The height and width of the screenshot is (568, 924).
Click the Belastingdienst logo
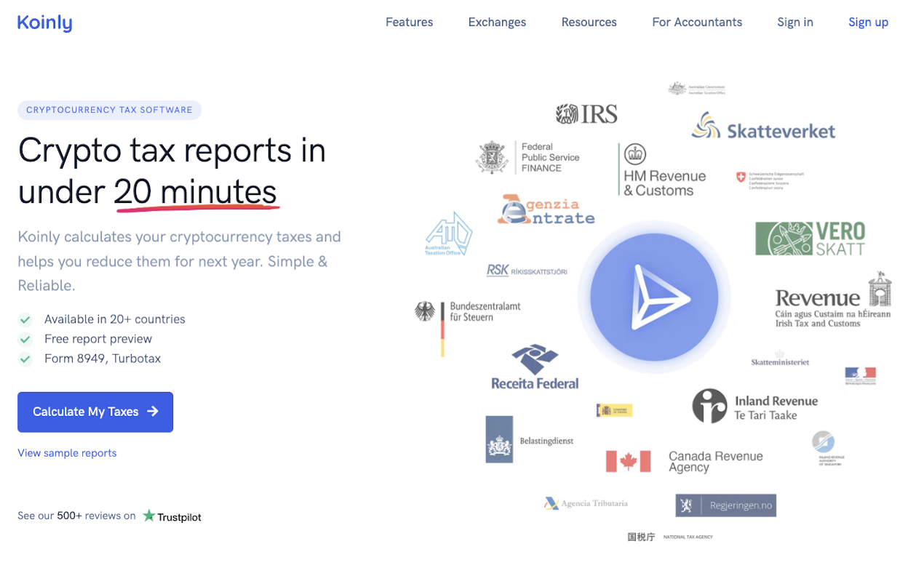[x=530, y=439]
